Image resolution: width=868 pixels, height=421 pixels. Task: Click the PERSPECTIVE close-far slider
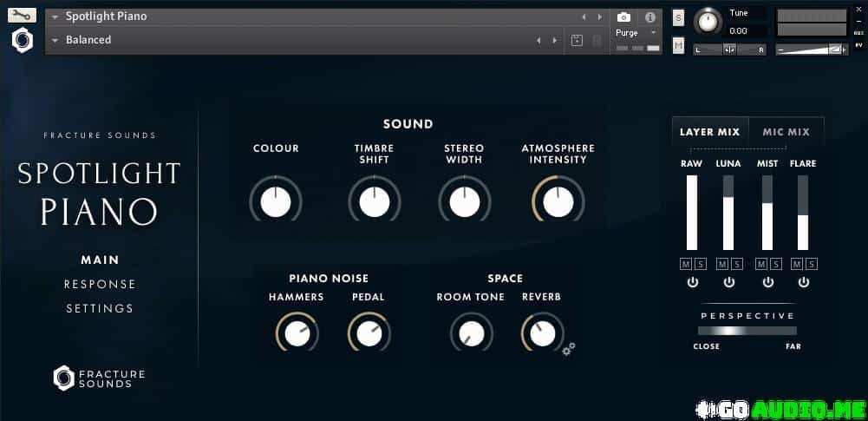(747, 331)
